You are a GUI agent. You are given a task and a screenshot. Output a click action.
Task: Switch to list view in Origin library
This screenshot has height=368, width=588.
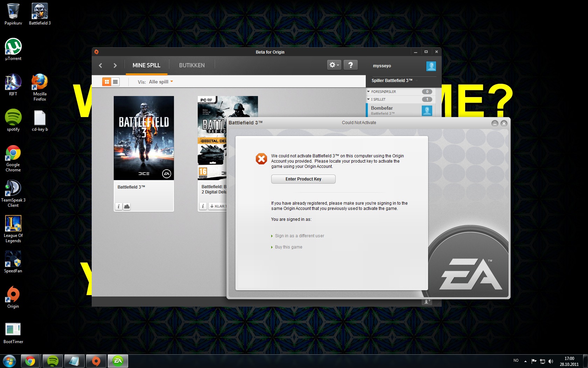[115, 82]
